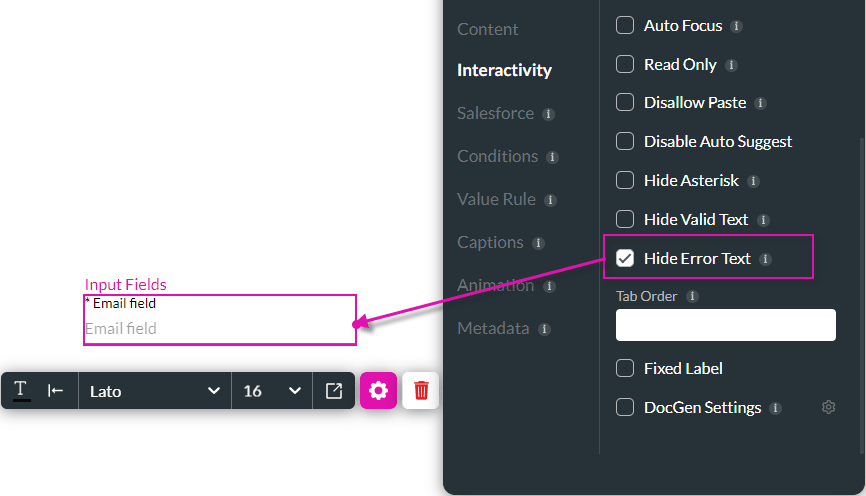
Task: Open the Lato font dropdown
Action: tap(155, 391)
